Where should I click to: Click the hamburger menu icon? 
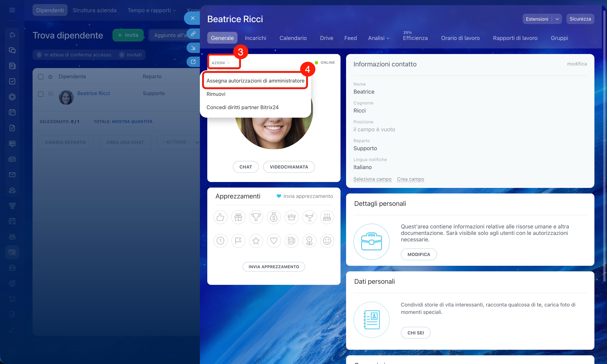12,10
